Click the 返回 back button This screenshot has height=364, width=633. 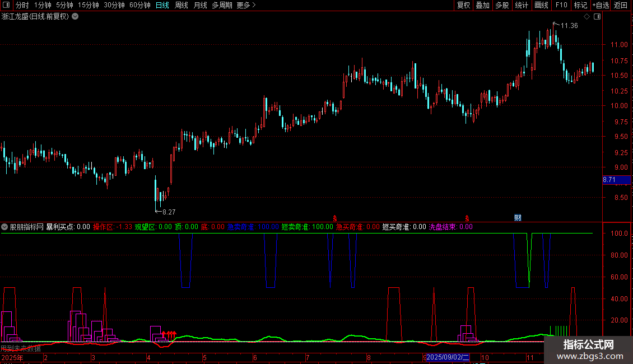[x=621, y=5]
